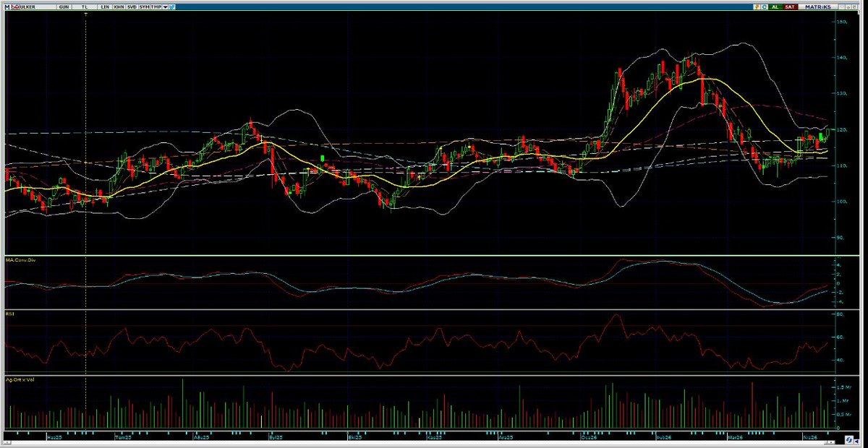868x448 pixels.
Task: Click the refresh icon at the chart's bottom-right corner
Action: pos(849,439)
